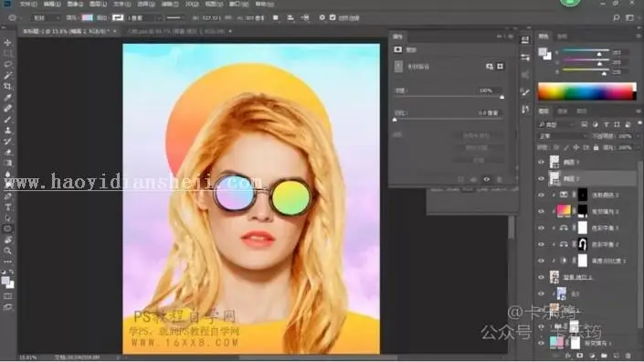The height and width of the screenshot is (362, 644).
Task: Open the Layer menu
Action: (98, 4)
